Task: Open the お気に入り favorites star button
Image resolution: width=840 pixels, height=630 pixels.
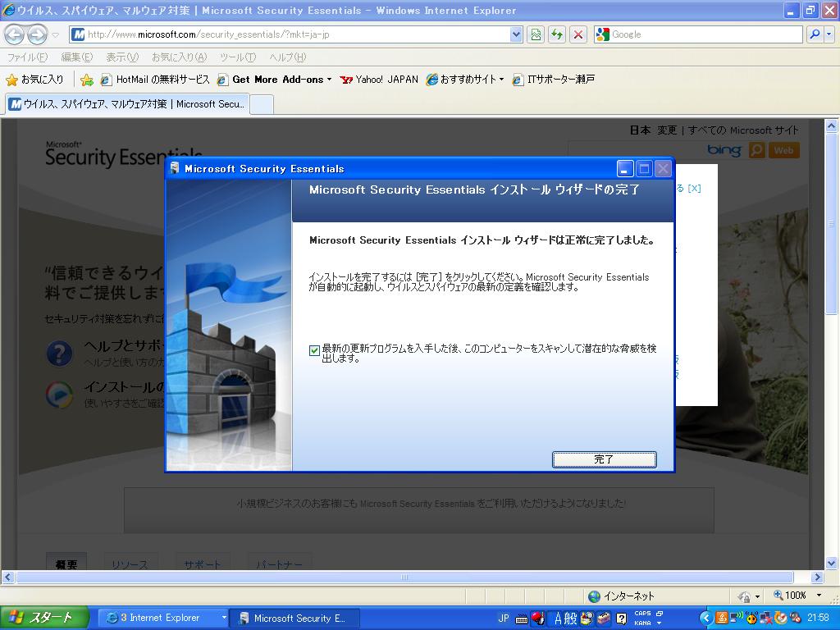Action: coord(34,80)
